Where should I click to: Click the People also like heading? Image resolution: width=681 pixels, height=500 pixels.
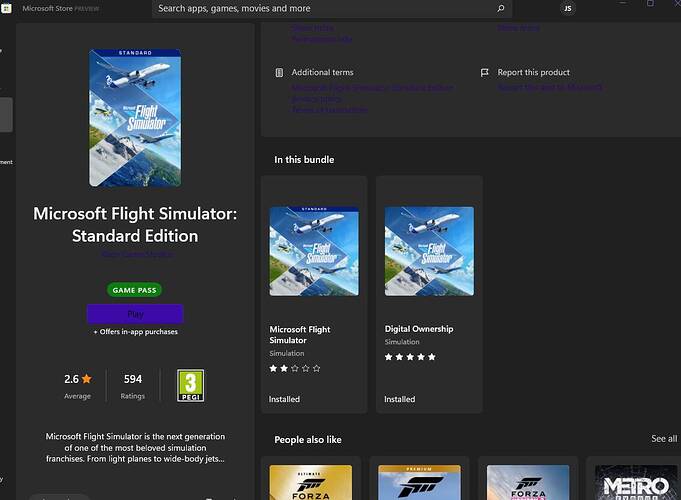pyautogui.click(x=308, y=440)
